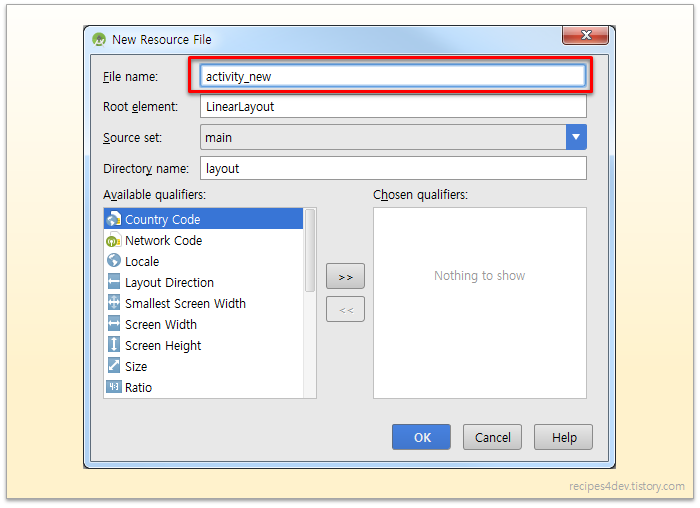The height and width of the screenshot is (508, 700).
Task: Click the Layout Direction icon
Action: click(114, 282)
